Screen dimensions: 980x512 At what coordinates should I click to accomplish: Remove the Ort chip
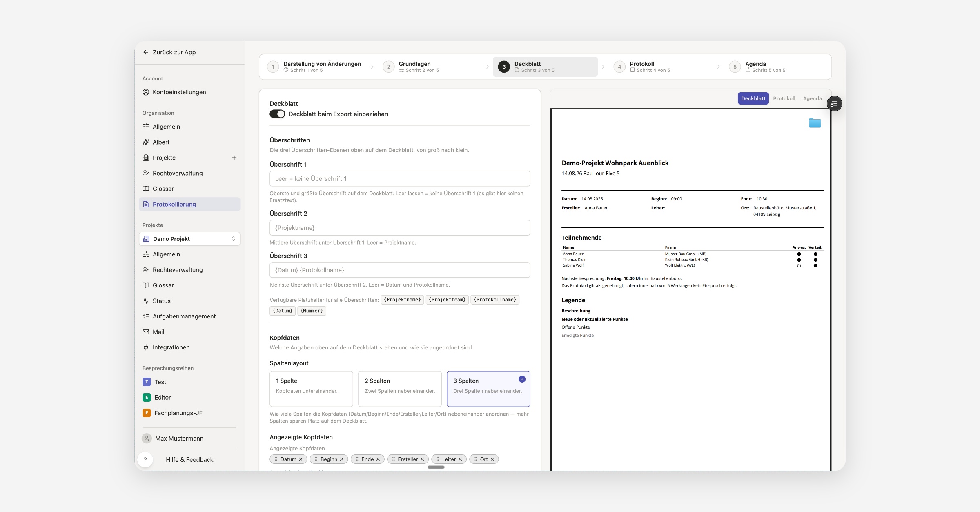click(x=492, y=459)
